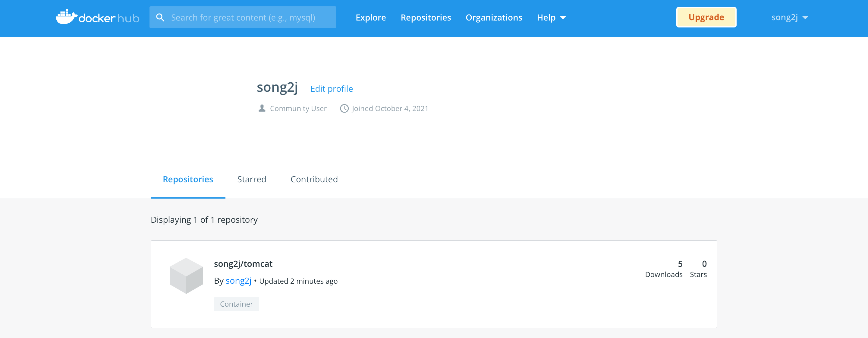This screenshot has width=868, height=338.
Task: Click the Container tag label
Action: [x=236, y=304]
